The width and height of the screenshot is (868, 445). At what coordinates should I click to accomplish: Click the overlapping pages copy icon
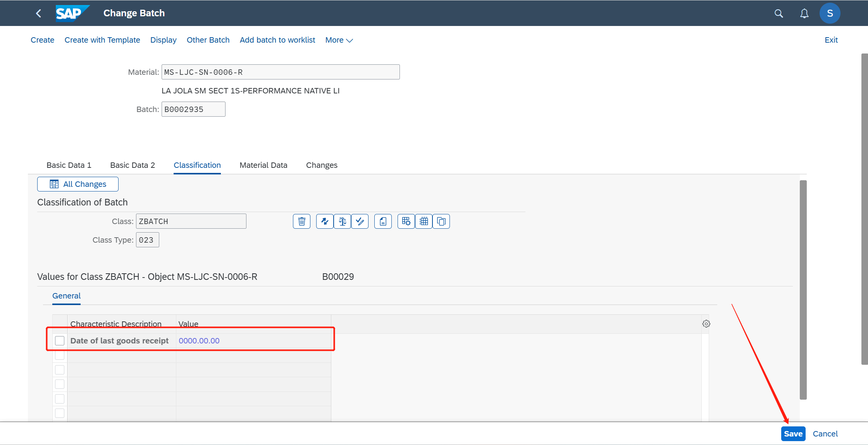(x=441, y=221)
